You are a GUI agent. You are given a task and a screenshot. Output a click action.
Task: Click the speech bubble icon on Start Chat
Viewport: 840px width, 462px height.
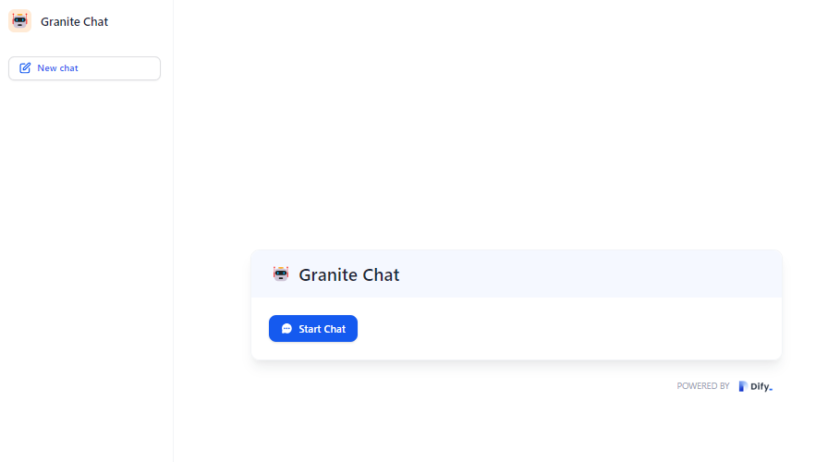[287, 329]
